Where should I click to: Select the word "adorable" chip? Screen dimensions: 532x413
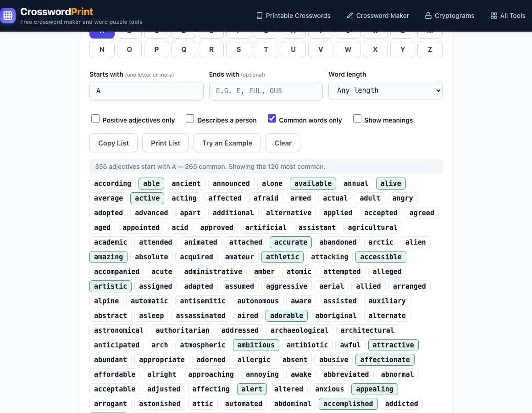pos(287,316)
